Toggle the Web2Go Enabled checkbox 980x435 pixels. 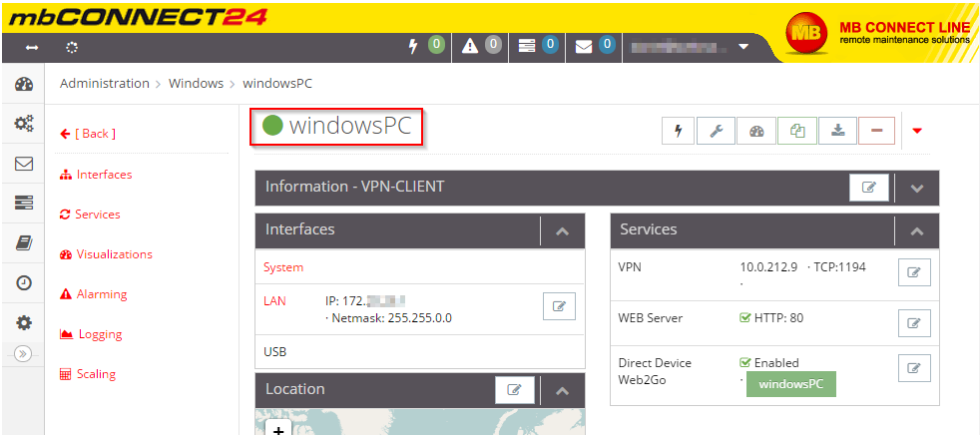[x=745, y=362]
